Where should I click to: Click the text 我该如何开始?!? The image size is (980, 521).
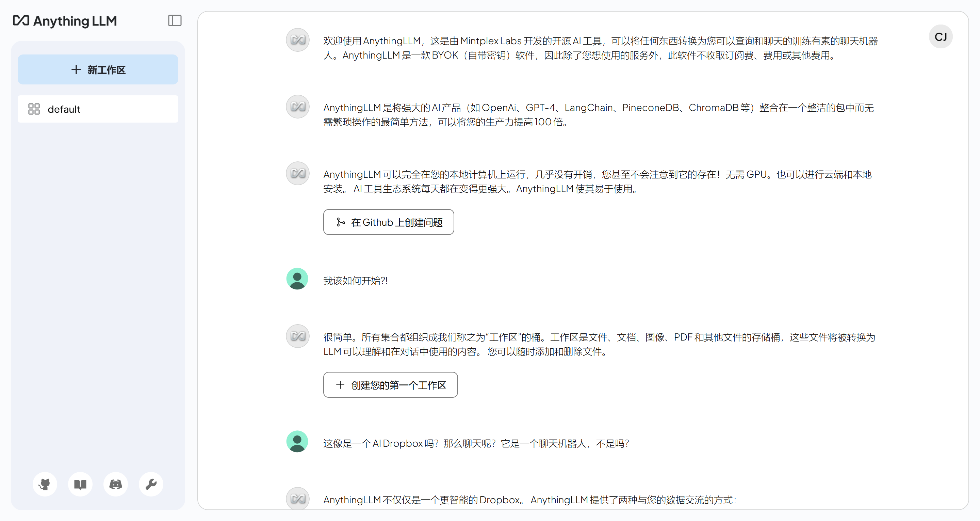click(x=355, y=281)
